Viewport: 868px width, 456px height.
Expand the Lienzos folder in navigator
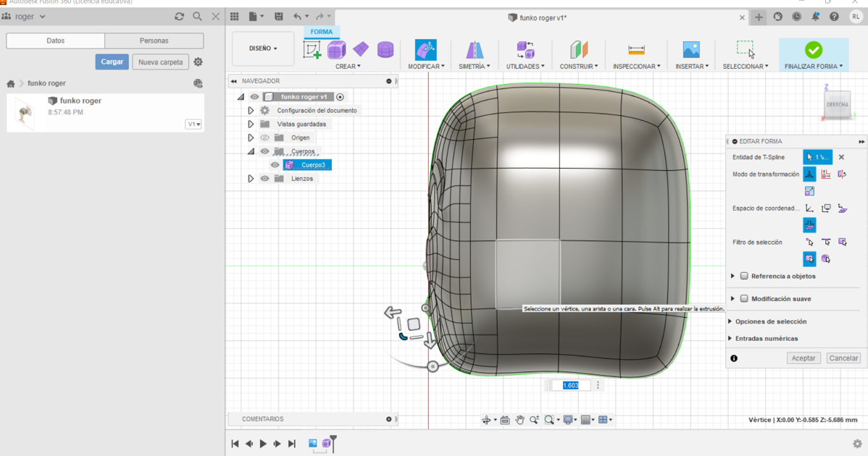tap(251, 178)
